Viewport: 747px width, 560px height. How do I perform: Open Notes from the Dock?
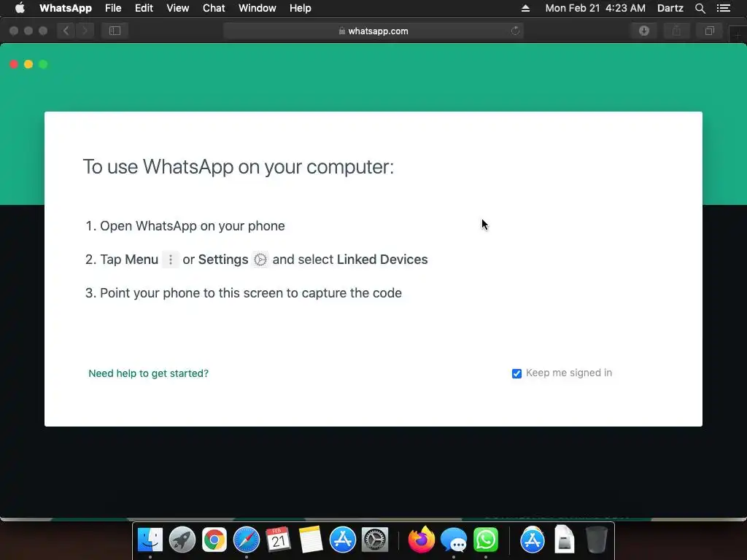click(311, 540)
